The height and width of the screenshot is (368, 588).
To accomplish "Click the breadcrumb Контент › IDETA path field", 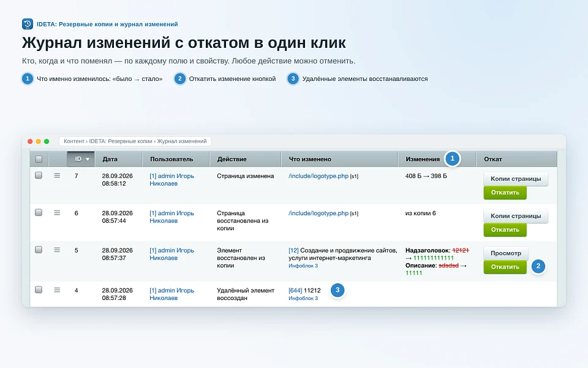I will [135, 141].
